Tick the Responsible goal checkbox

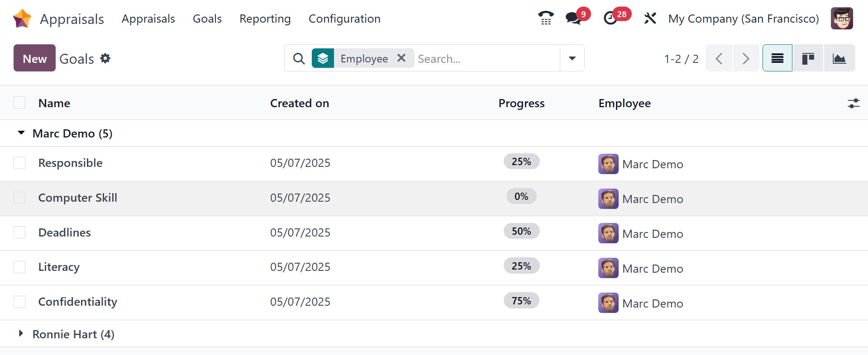(19, 163)
